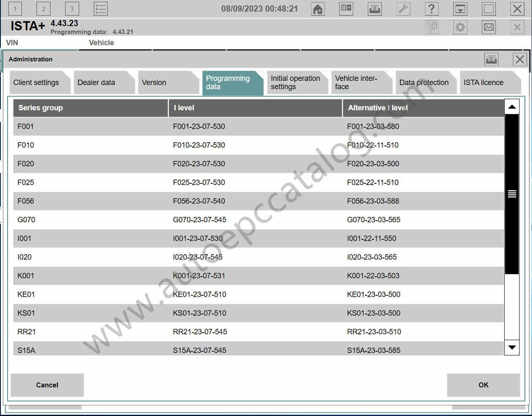Click the VIN header label

pyautogui.click(x=12, y=43)
